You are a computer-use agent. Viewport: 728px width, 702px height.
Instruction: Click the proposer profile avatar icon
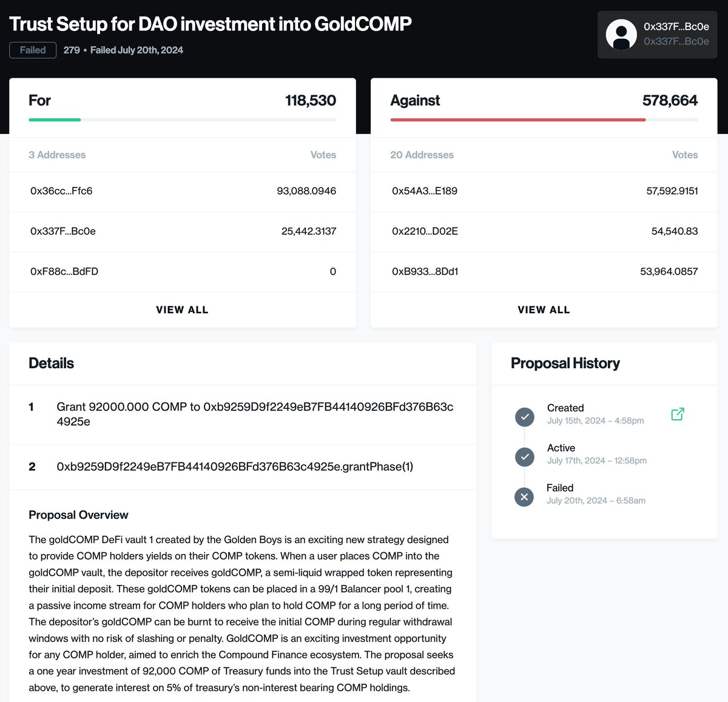coord(621,35)
